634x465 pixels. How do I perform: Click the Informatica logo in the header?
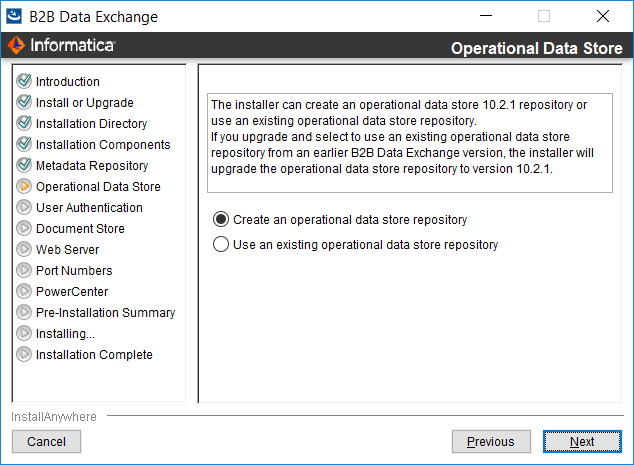point(61,45)
